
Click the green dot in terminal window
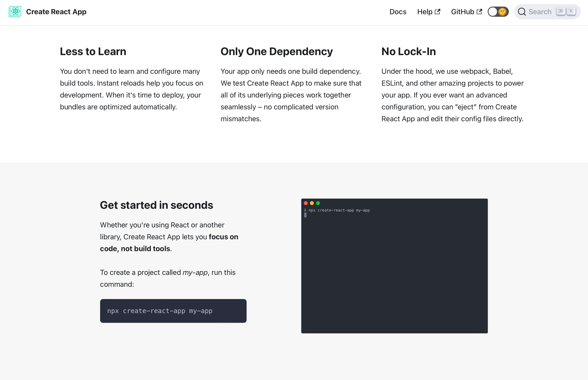(318, 203)
